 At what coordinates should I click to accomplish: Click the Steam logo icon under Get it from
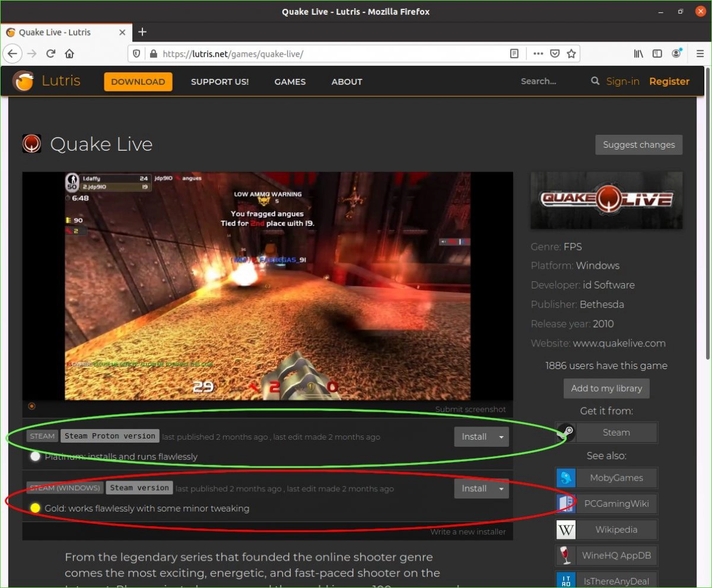tap(565, 433)
